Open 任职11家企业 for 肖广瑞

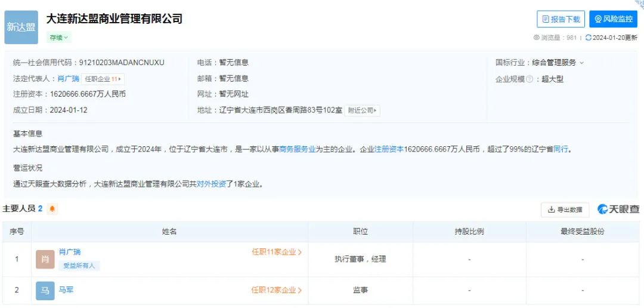coord(277,252)
